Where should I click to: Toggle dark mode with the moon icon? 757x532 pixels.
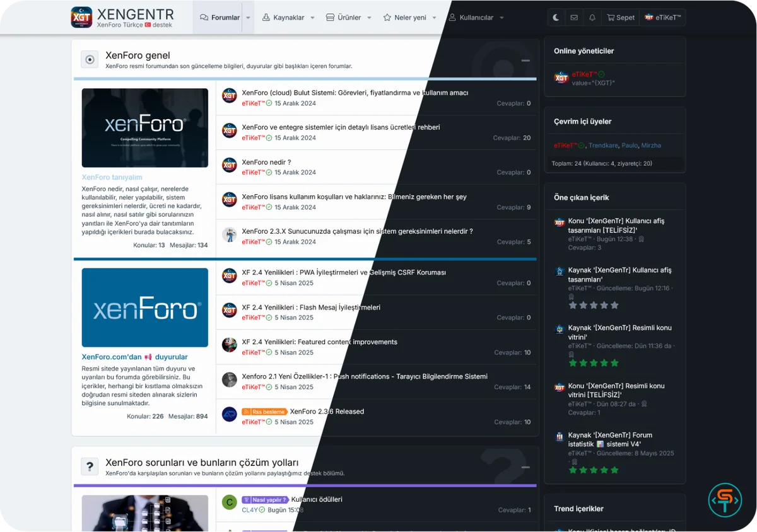tap(556, 18)
